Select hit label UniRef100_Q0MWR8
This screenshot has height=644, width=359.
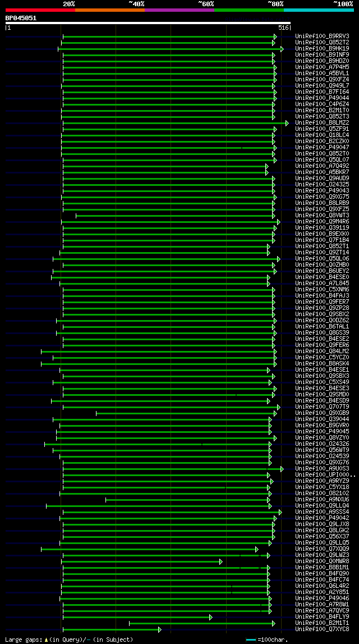(x=322, y=561)
